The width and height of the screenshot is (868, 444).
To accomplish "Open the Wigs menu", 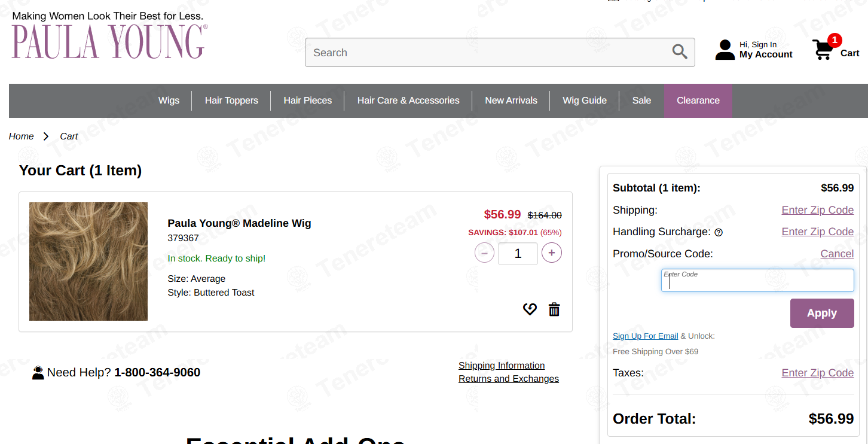I will (x=169, y=101).
